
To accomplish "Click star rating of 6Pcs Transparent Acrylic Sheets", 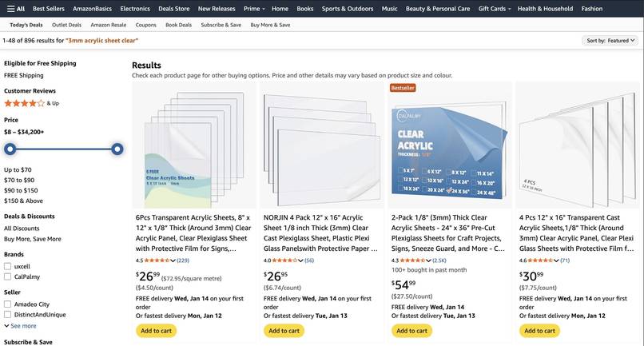I will (x=157, y=260).
